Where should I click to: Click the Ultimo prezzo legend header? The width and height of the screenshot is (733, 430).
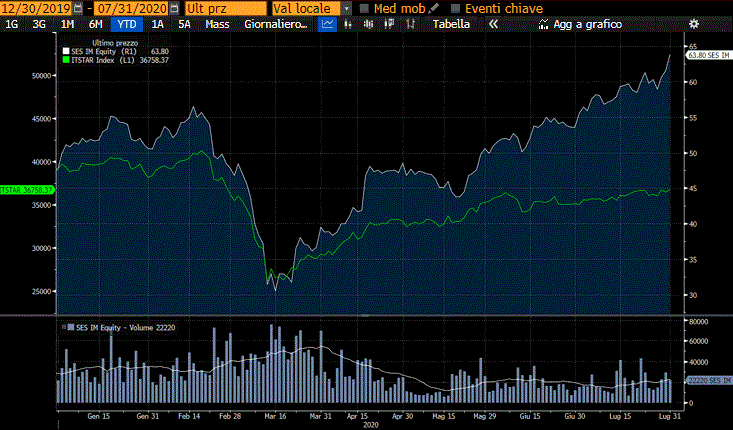coord(115,43)
